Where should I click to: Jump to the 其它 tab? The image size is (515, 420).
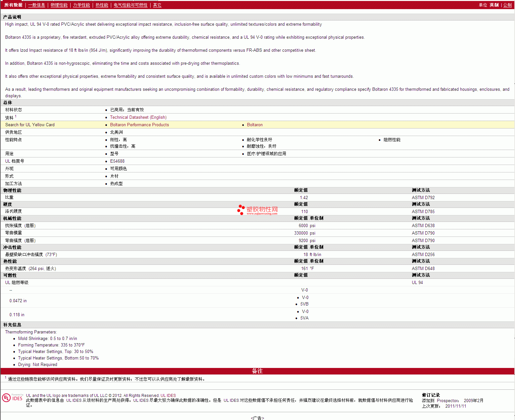157,5
